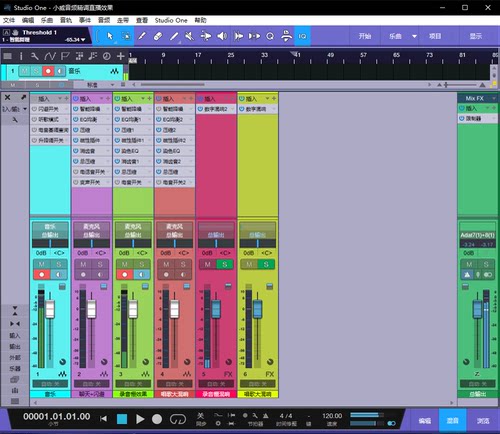Click the main output channel fader
The height and width of the screenshot is (434, 500).
pyautogui.click(x=477, y=309)
